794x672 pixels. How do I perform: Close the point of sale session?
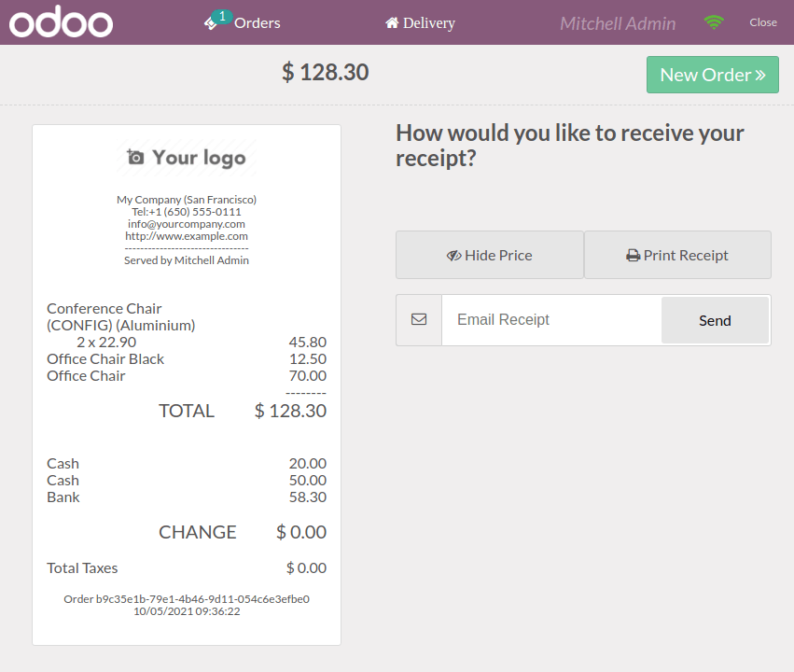[763, 22]
